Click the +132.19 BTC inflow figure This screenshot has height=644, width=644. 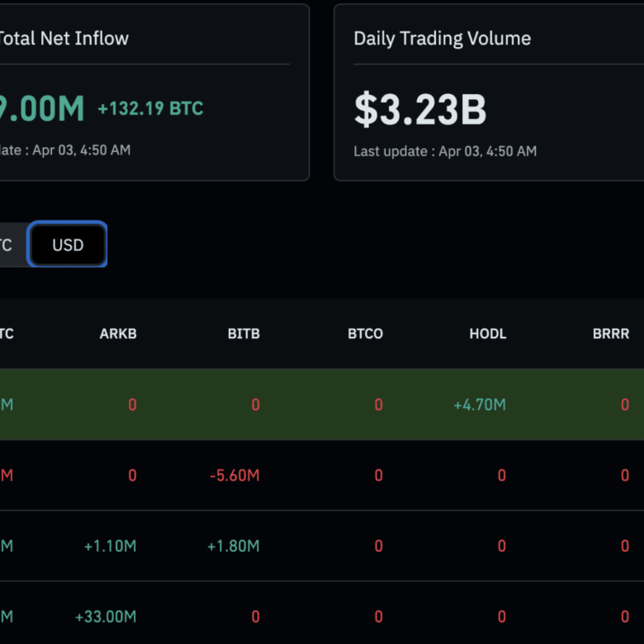click(150, 109)
